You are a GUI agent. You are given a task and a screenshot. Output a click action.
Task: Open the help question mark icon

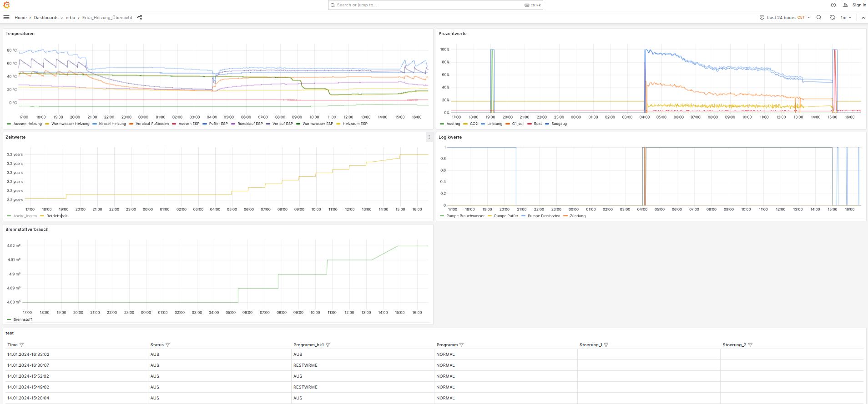(833, 5)
